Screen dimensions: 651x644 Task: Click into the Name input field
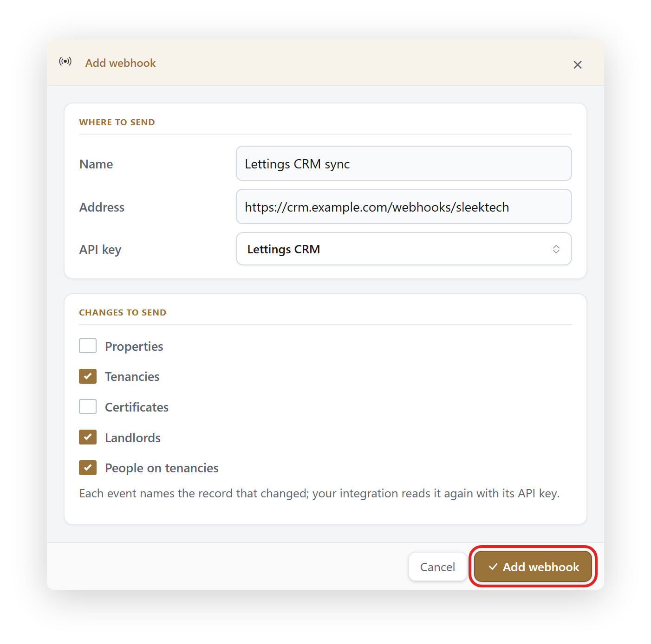pos(404,163)
